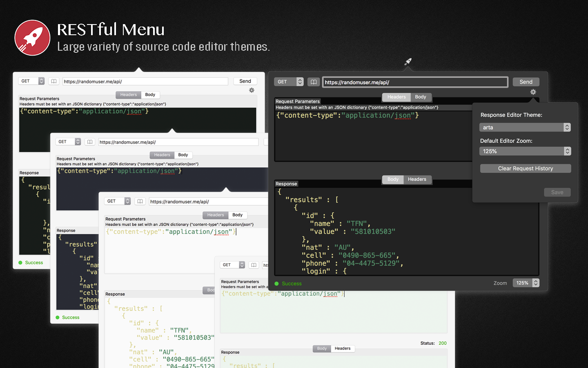Click "cell" line in dark response
Image resolution: width=588 pixels, height=368 pixels.
tap(350, 256)
